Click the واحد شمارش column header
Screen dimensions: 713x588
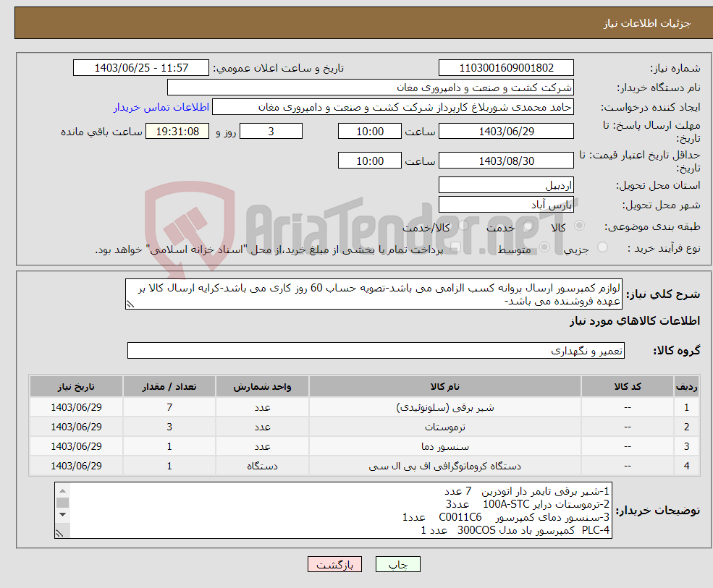coord(262,387)
